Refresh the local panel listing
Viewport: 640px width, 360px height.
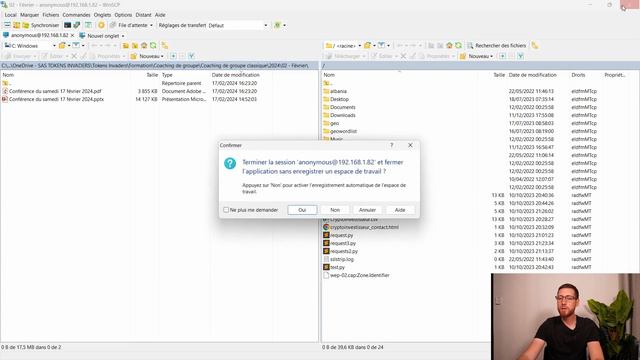point(153,46)
